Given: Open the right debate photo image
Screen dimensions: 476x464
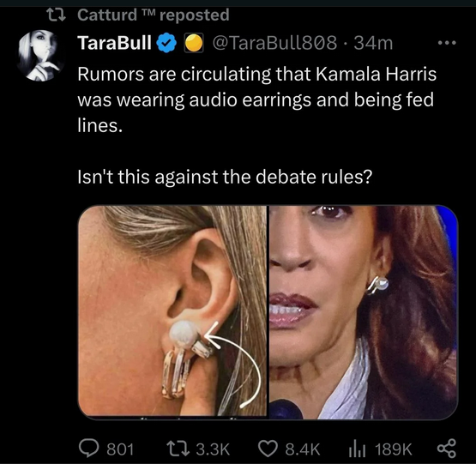Looking at the screenshot, I should [364, 312].
